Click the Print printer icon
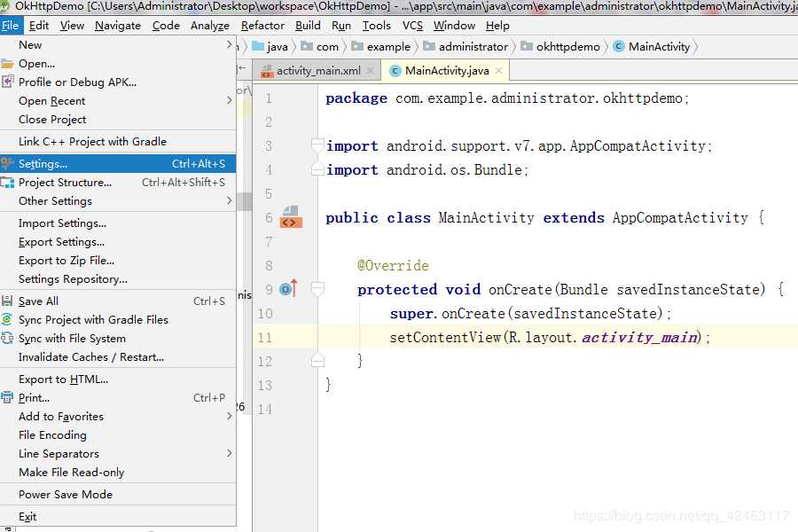798x532 pixels. 7,397
